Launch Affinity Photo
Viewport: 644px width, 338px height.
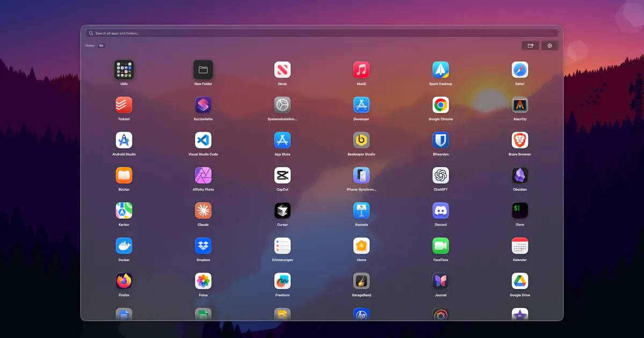point(203,175)
